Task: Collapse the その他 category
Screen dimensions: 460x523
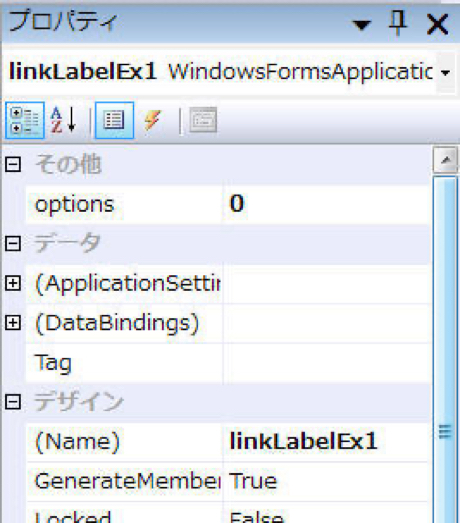Action: click(x=13, y=164)
